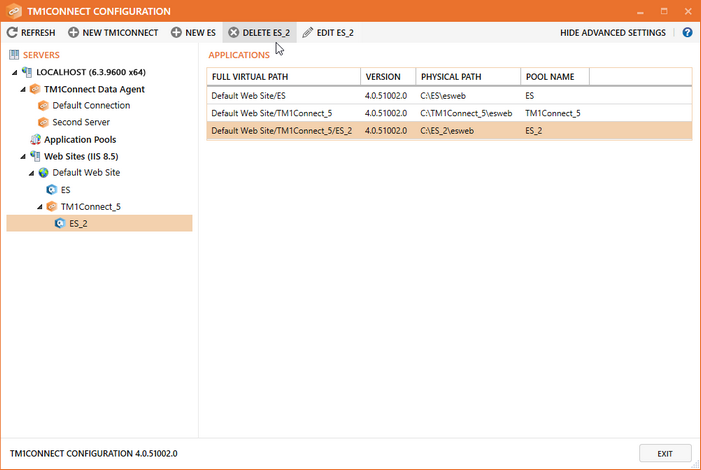This screenshot has height=470, width=701.
Task: Collapse the LOCALHOST tree node
Action: tap(15, 72)
